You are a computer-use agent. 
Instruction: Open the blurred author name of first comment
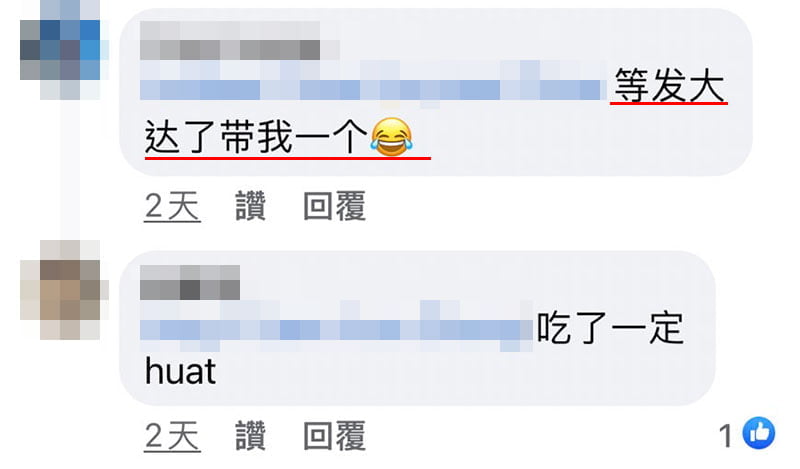pos(230,41)
